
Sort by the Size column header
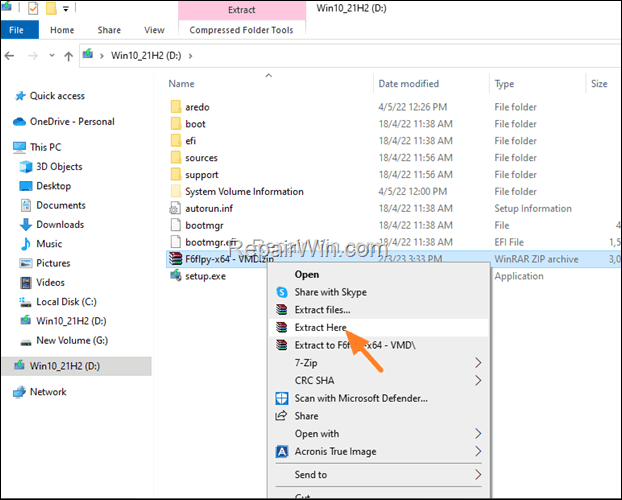click(x=599, y=84)
